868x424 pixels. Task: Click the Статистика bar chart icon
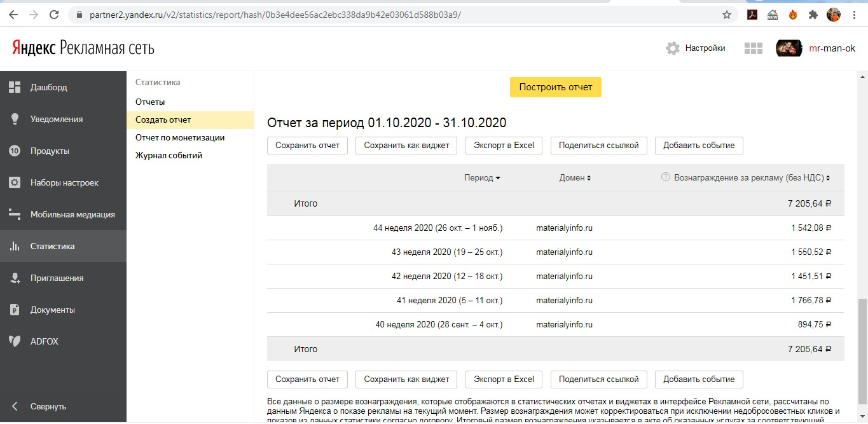pyautogui.click(x=15, y=247)
